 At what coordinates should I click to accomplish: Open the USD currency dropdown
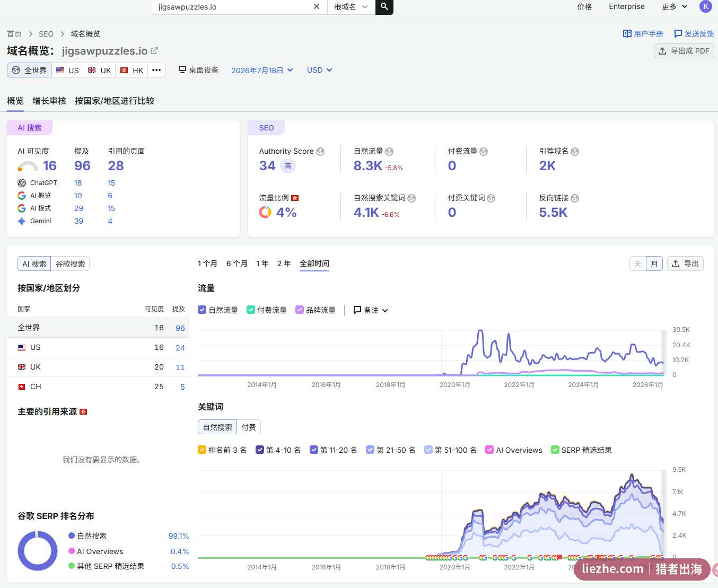point(319,70)
